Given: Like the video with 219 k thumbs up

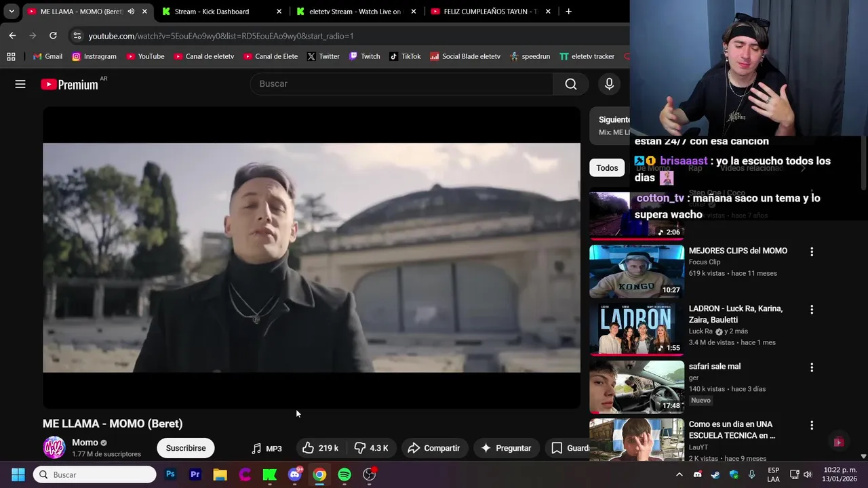Looking at the screenshot, I should point(320,448).
